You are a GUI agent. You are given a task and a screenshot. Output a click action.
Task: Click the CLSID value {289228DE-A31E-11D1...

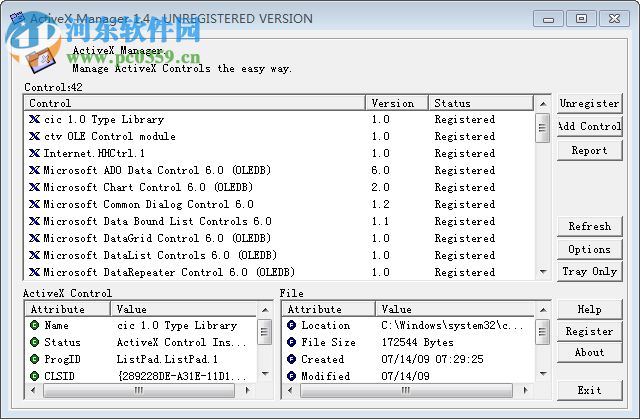[x=182, y=376]
